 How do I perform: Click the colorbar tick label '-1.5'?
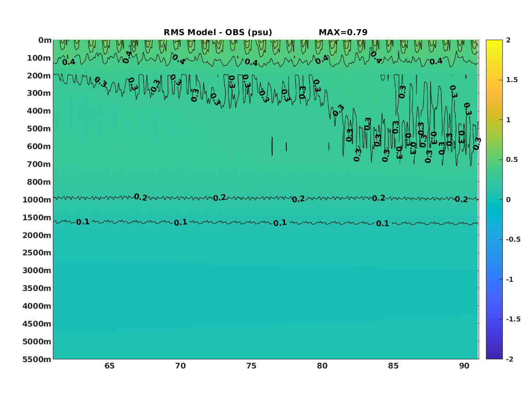[513, 319]
